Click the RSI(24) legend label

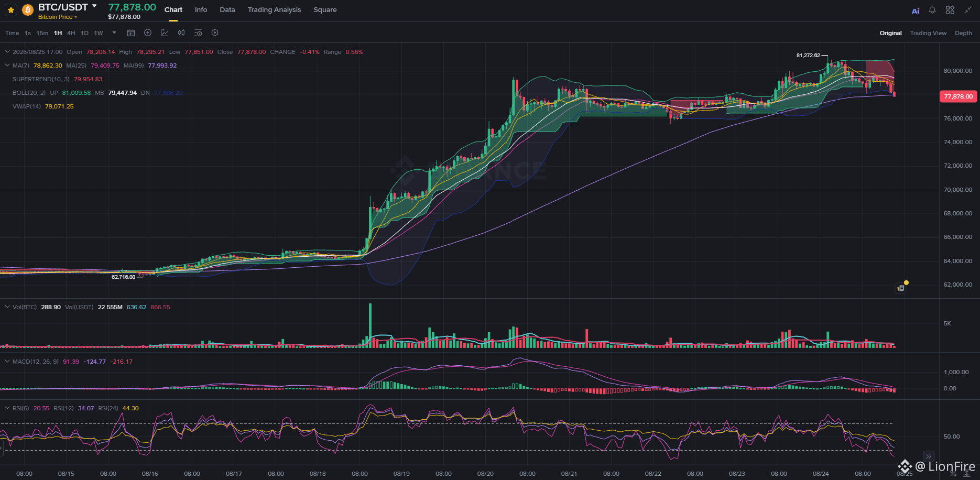pyautogui.click(x=108, y=408)
